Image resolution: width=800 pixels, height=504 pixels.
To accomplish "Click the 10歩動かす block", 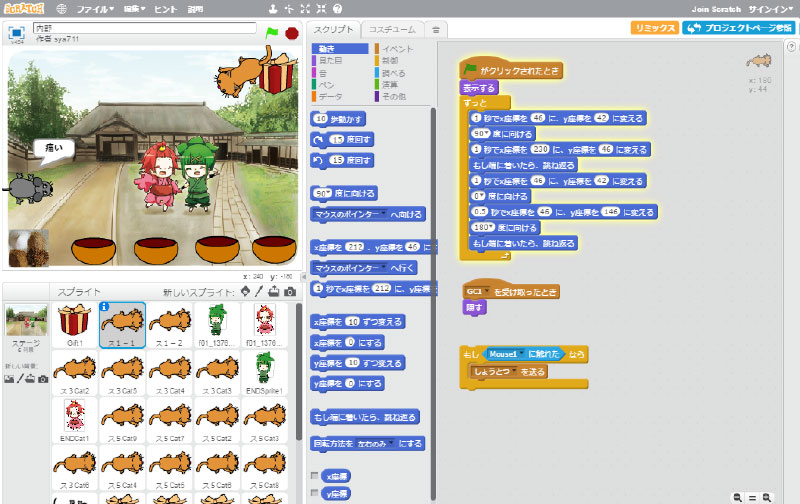I will 338,119.
